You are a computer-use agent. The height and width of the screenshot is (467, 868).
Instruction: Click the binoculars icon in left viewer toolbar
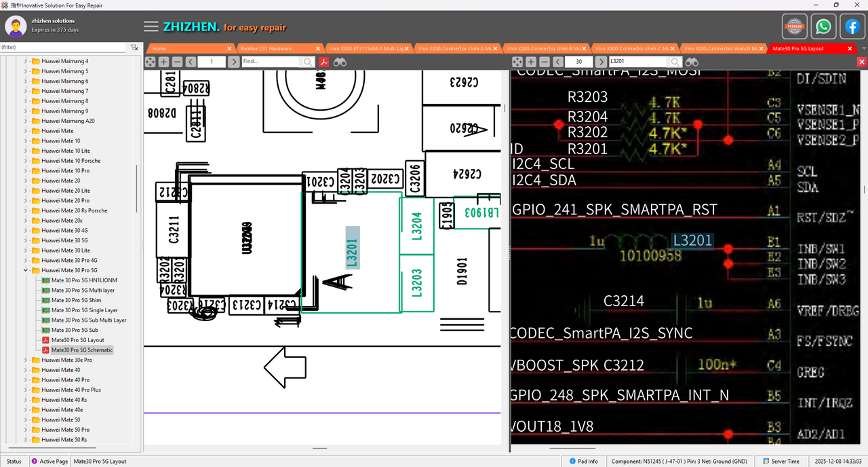point(340,62)
